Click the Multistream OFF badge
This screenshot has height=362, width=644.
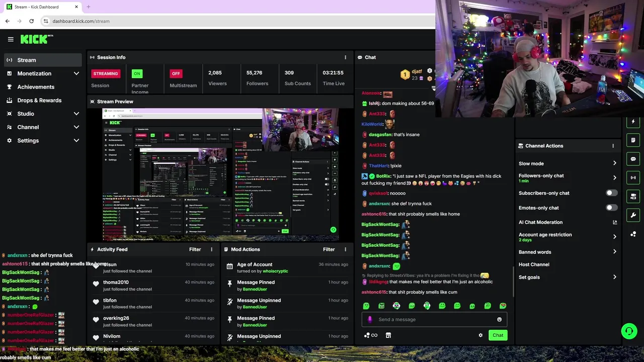click(x=176, y=73)
